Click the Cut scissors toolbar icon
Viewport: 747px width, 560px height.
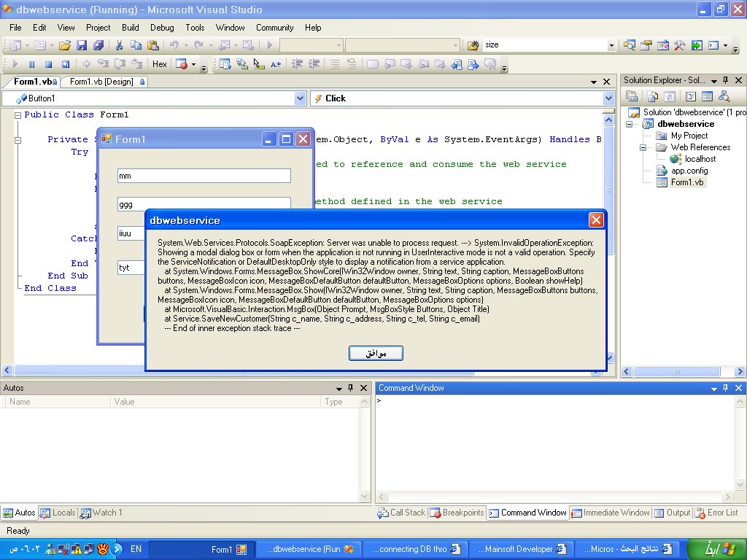click(119, 45)
